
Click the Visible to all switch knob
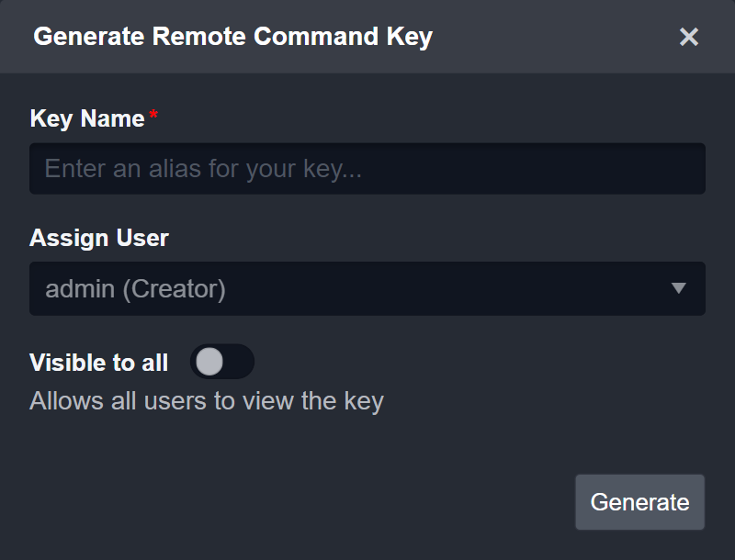coord(209,363)
